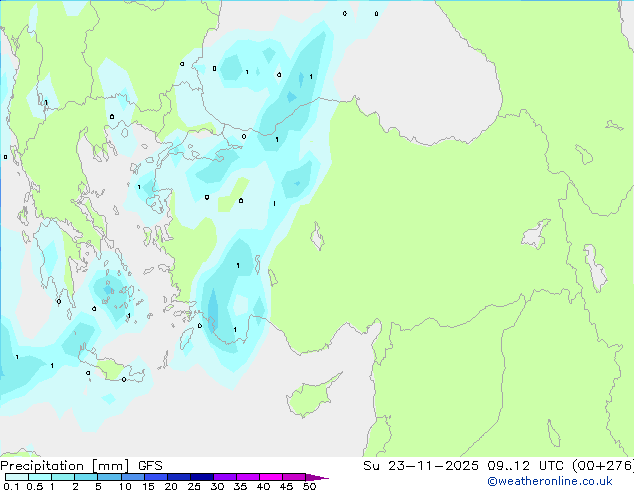Click the legend label 25

click(x=194, y=486)
